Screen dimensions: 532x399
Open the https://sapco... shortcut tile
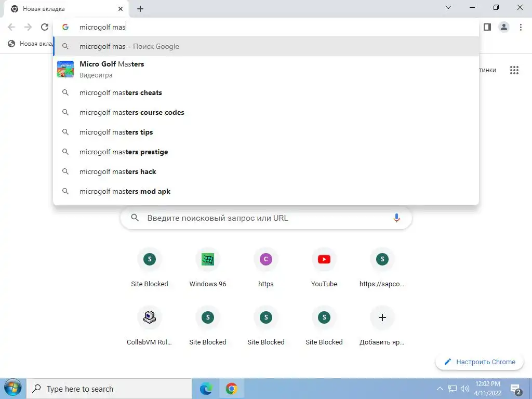point(382,268)
